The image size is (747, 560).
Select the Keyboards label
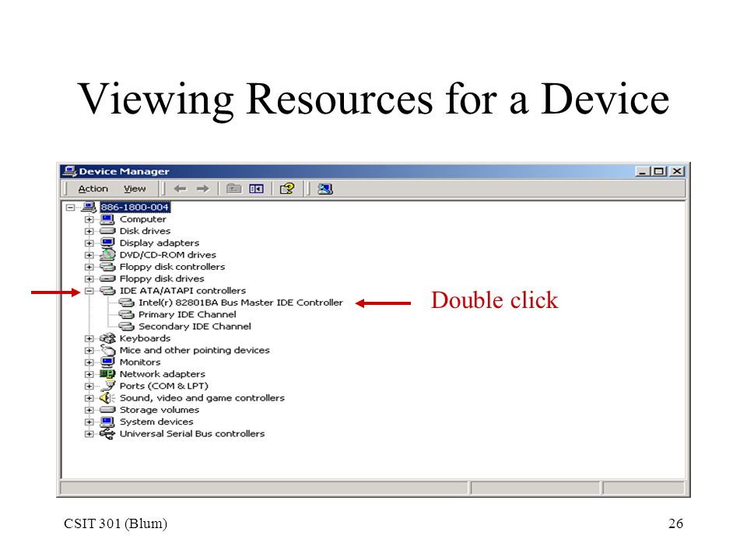pyautogui.click(x=145, y=338)
